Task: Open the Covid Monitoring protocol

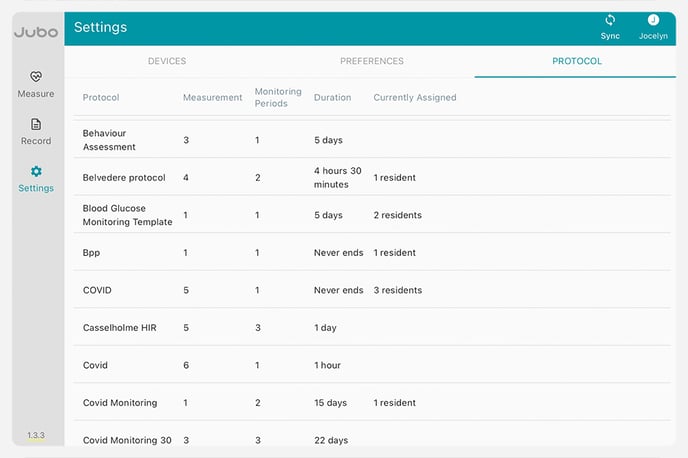Action: 372,402
